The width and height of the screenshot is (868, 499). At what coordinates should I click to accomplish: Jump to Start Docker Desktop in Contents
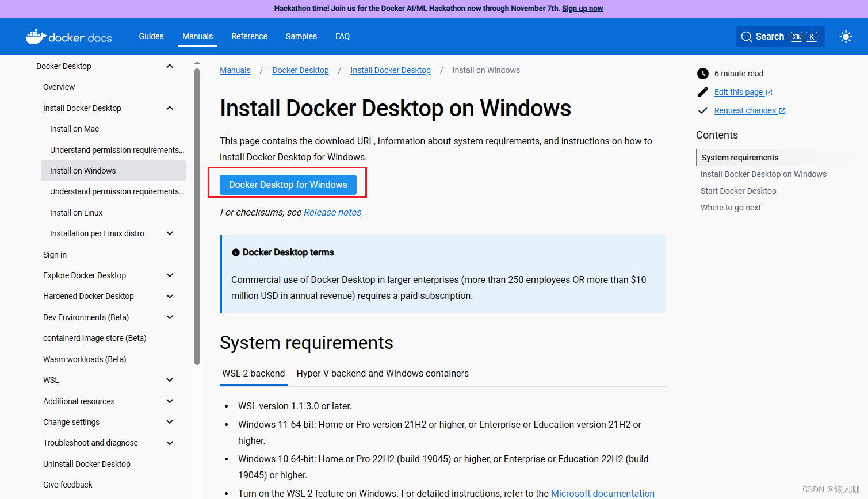pos(739,191)
